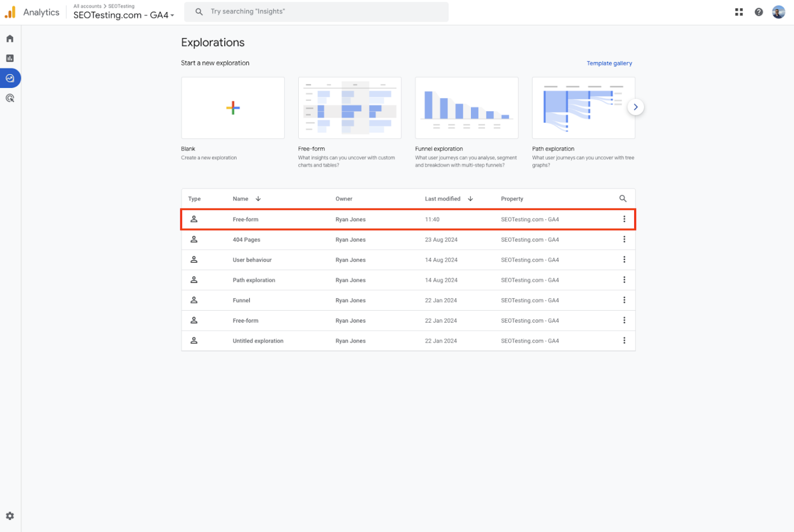This screenshot has width=794, height=532.
Task: Open the Home icon in the sidebar
Action: pos(10,38)
